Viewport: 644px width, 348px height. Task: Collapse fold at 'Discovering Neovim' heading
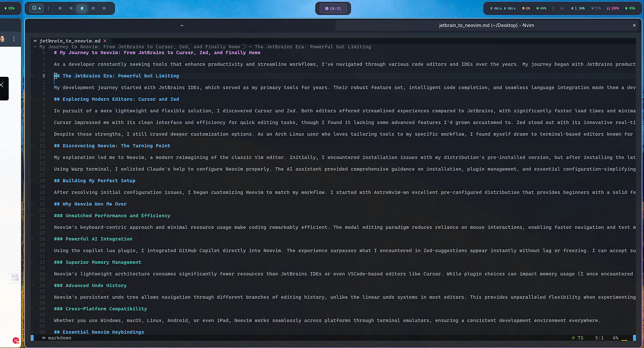(32, 146)
